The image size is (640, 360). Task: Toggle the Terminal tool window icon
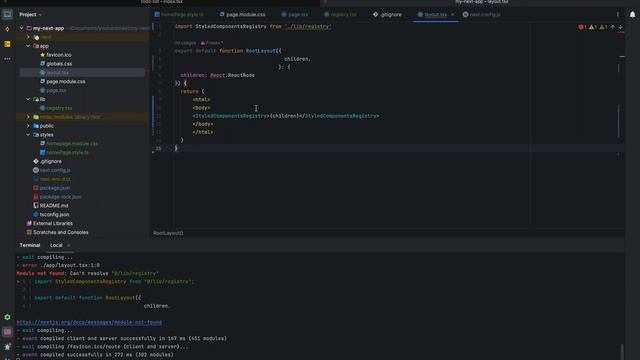click(7, 332)
